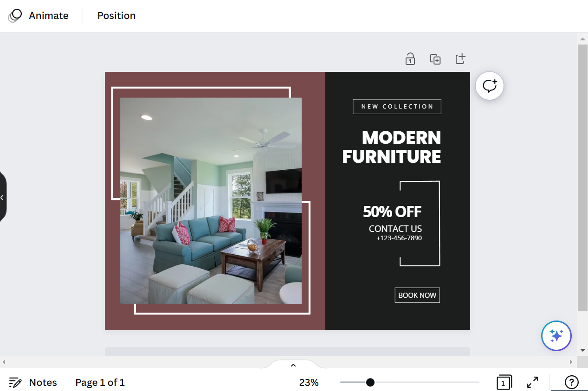This screenshot has width=588, height=391.
Task: Open the help question mark
Action: tap(571, 382)
